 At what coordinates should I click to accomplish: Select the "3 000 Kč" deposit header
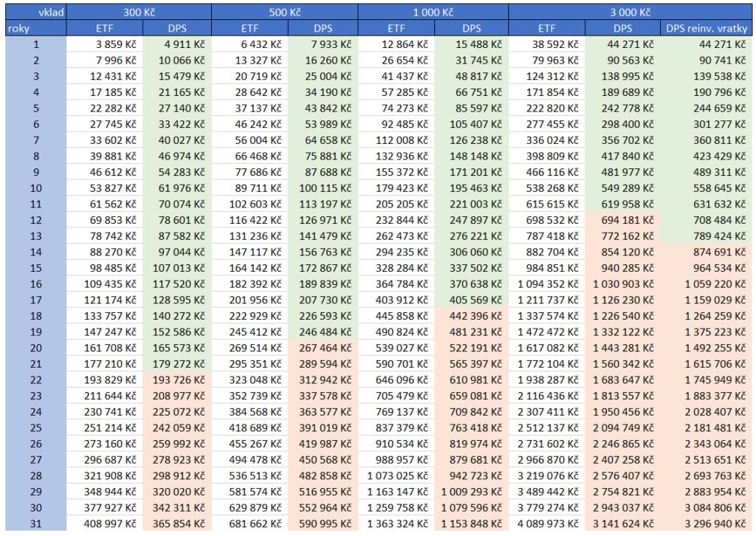coord(630,12)
